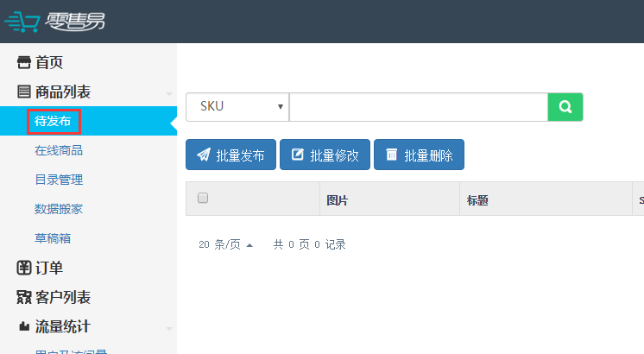Screen dimensions: 644x354
Task: Click the people icon beside 客户列表
Action: tap(24, 298)
